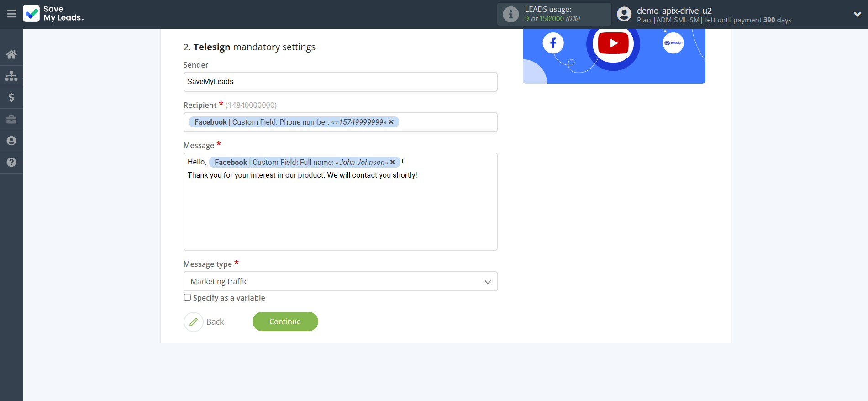Click the demo_apix-drive_u2 account name
The image size is (868, 401).
pos(674,11)
